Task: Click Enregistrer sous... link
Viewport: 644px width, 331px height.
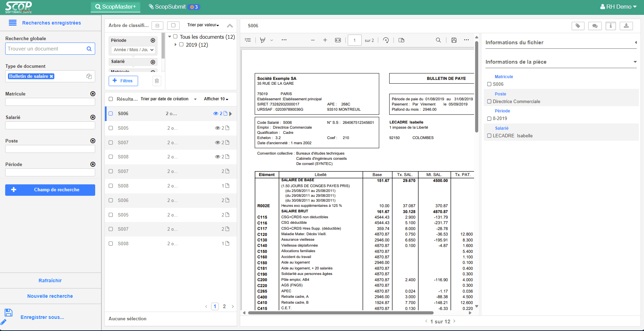Action: 42,317
